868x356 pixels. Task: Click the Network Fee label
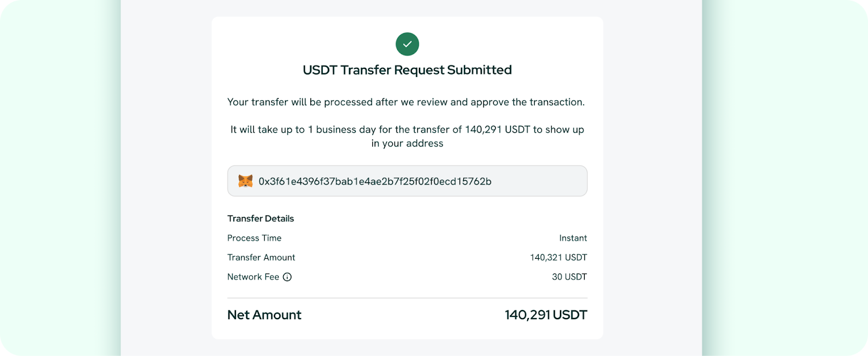[253, 277]
